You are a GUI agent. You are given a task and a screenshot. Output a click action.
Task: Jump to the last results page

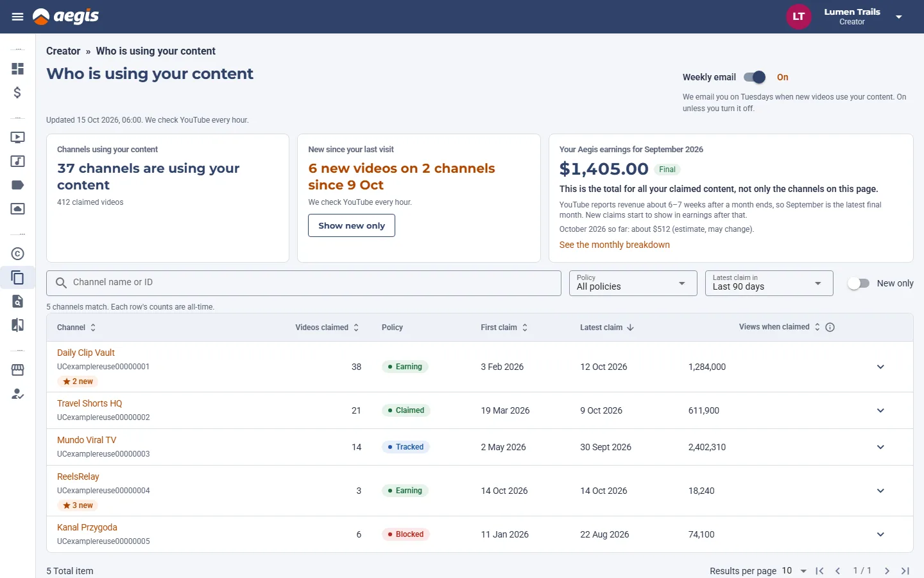[x=905, y=571]
